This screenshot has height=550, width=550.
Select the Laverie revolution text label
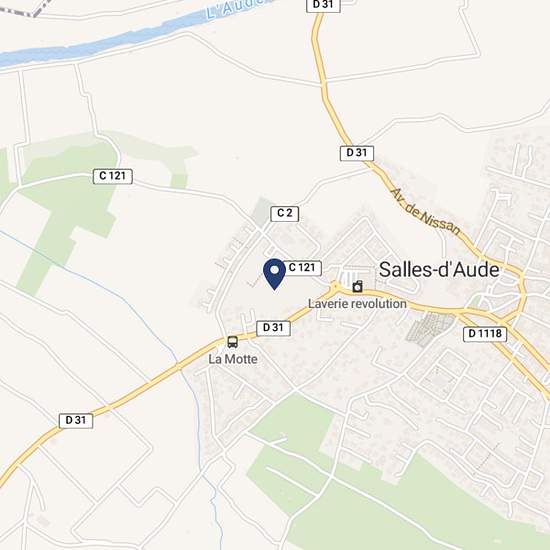coord(357,304)
